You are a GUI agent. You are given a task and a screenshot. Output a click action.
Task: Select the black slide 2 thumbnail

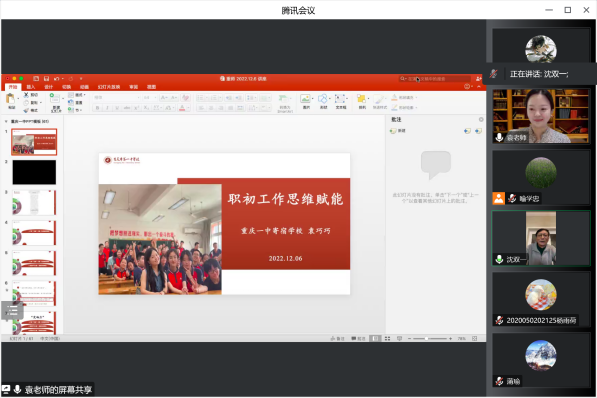34,172
